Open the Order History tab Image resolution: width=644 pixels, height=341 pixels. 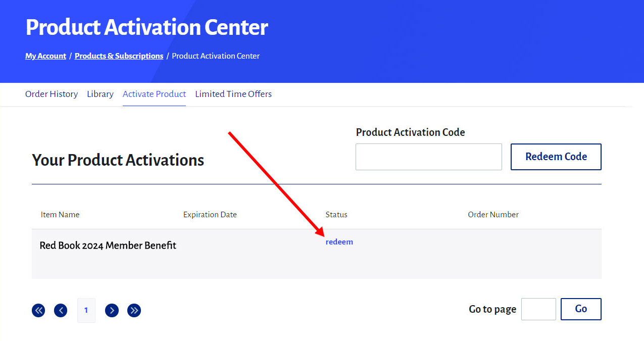pyautogui.click(x=52, y=94)
